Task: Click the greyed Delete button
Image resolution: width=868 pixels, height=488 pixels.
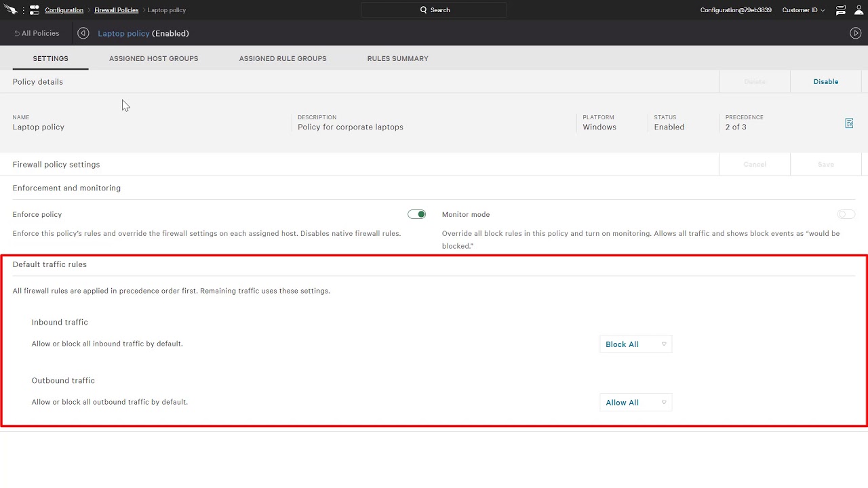Action: [x=755, y=81]
